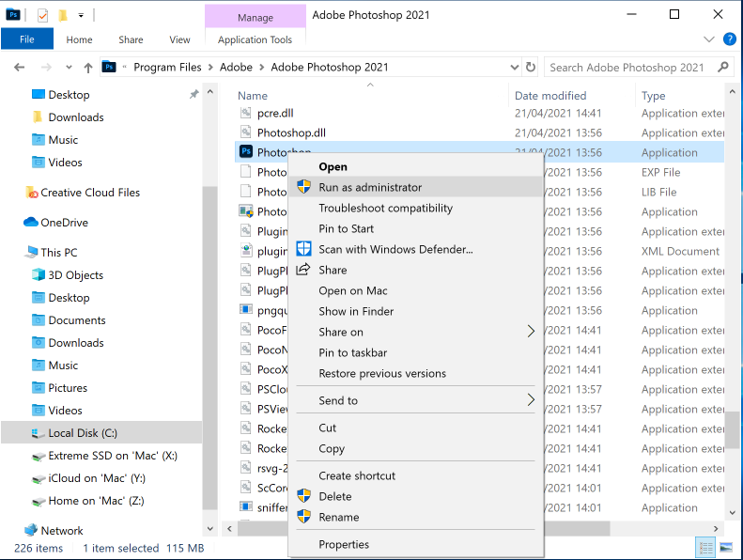Switch to Details view icon in status bar

[x=705, y=548]
